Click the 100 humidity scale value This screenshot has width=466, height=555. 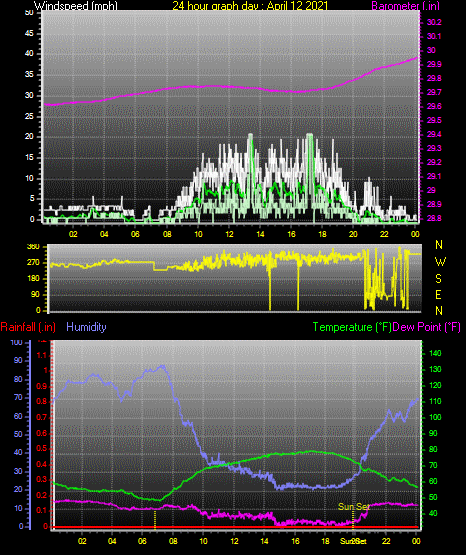pos(17,342)
